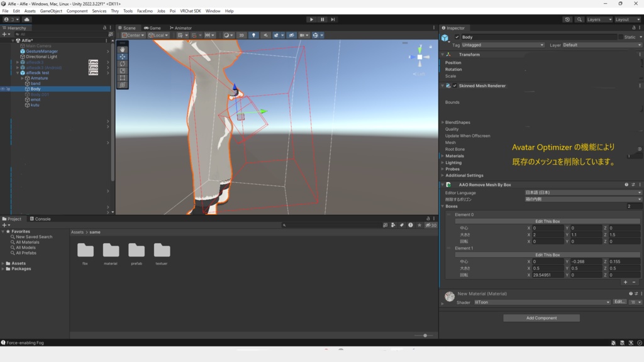Select the Hand view tool
Image resolution: width=644 pixels, height=362 pixels.
123,49
